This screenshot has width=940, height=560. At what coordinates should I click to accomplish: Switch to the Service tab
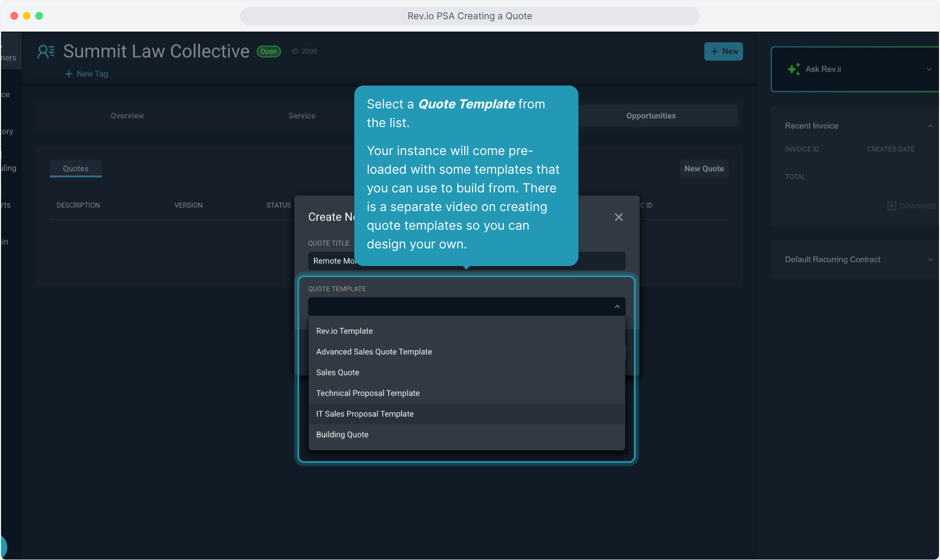click(x=301, y=116)
